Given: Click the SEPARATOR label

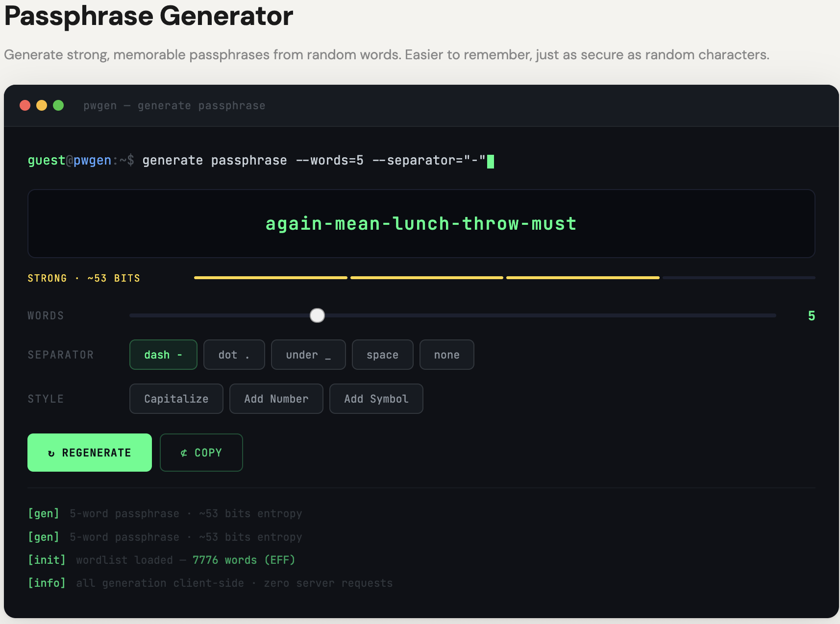Looking at the screenshot, I should pyautogui.click(x=61, y=355).
